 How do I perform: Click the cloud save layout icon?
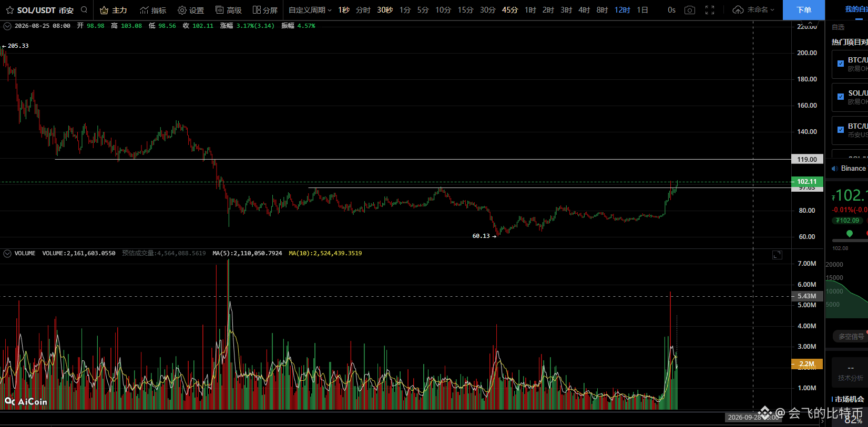pos(738,10)
